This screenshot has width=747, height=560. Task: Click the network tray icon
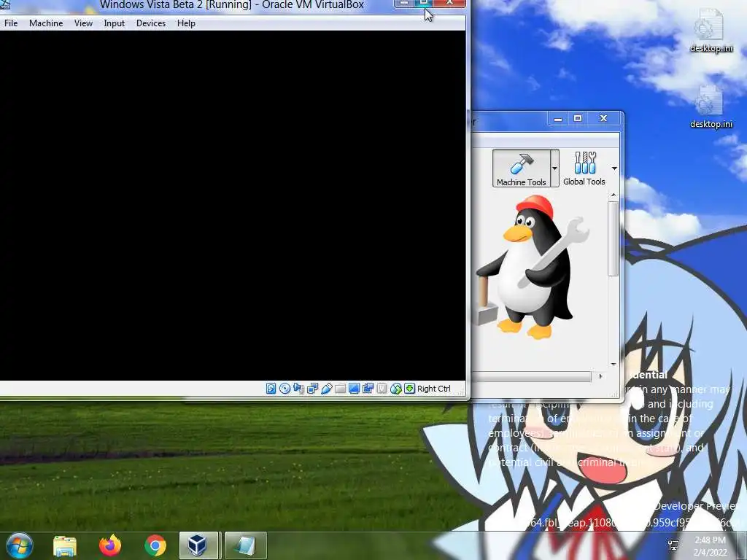(673, 545)
